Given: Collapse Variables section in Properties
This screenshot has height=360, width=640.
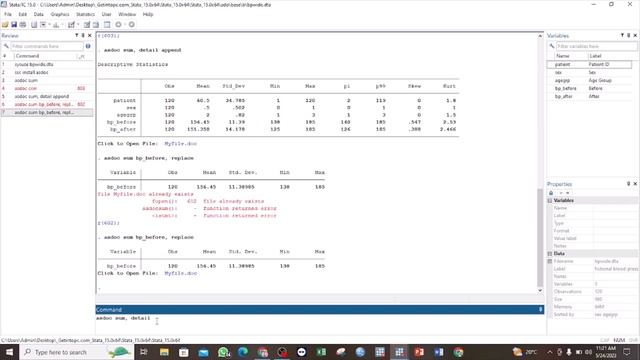Looking at the screenshot, I should pyautogui.click(x=550, y=200).
